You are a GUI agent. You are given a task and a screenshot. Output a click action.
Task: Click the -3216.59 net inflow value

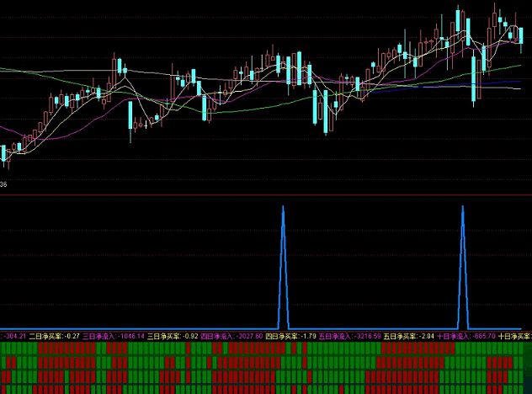367,335
